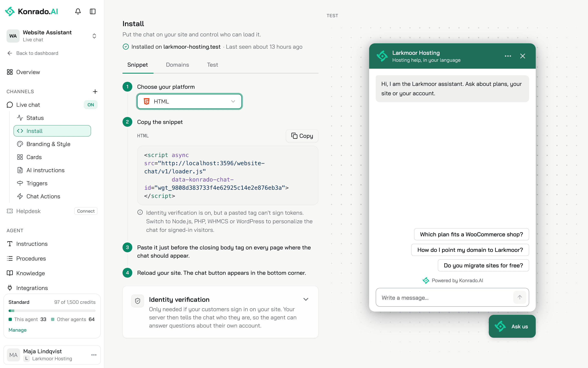Click the MA user avatar

(x=13, y=355)
